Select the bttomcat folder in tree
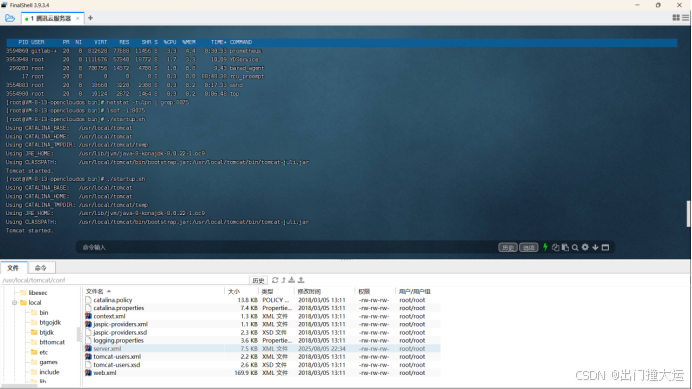The image size is (692, 389). [x=52, y=342]
